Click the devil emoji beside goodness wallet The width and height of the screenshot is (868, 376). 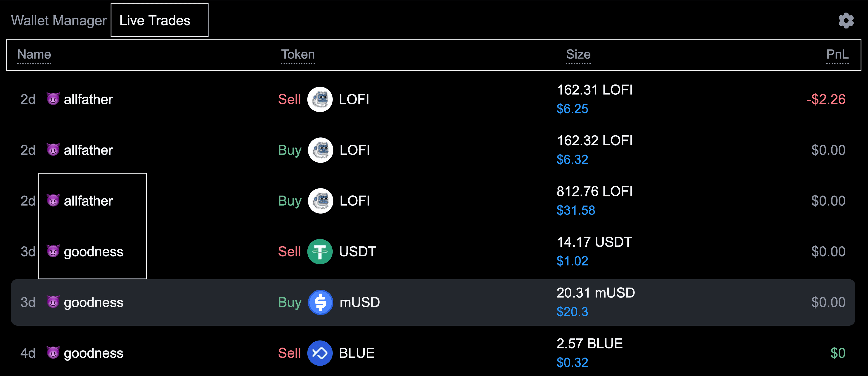[53, 252]
